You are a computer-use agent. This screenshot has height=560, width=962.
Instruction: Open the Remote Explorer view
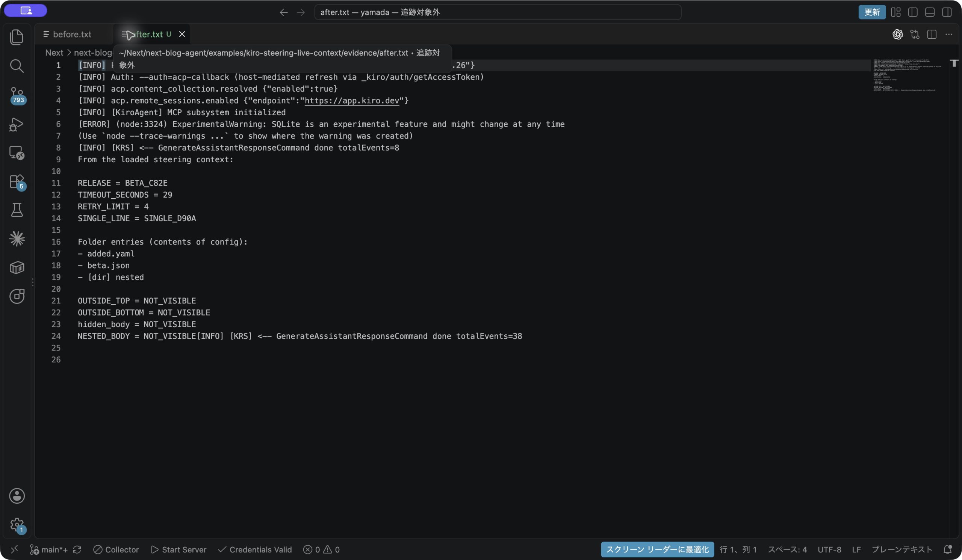pyautogui.click(x=17, y=153)
